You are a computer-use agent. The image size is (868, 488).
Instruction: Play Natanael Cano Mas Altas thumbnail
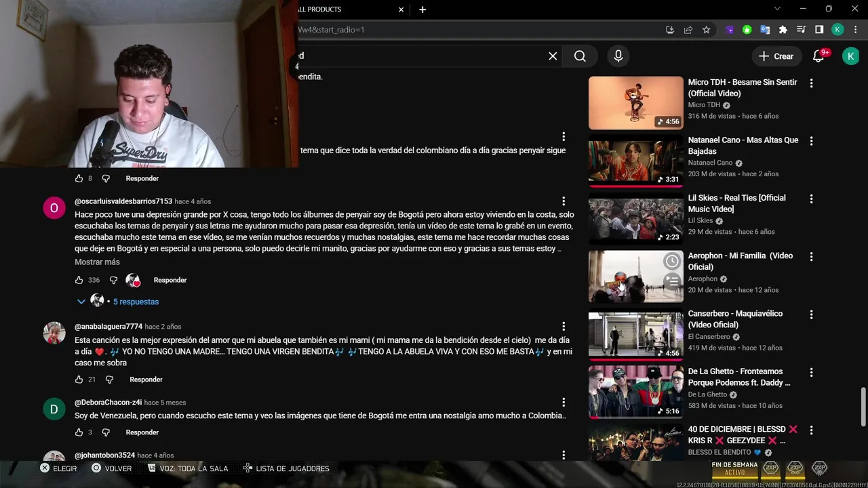[x=635, y=160]
